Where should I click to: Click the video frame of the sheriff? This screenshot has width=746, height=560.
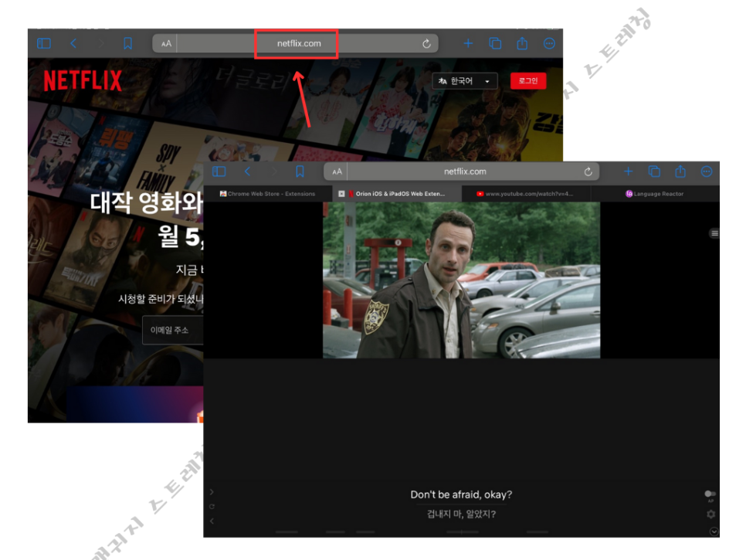coord(462,280)
